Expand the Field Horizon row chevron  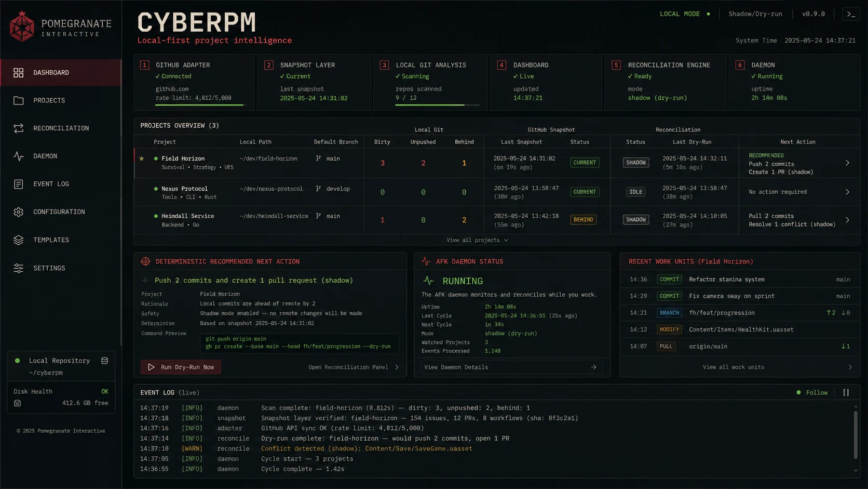click(847, 163)
